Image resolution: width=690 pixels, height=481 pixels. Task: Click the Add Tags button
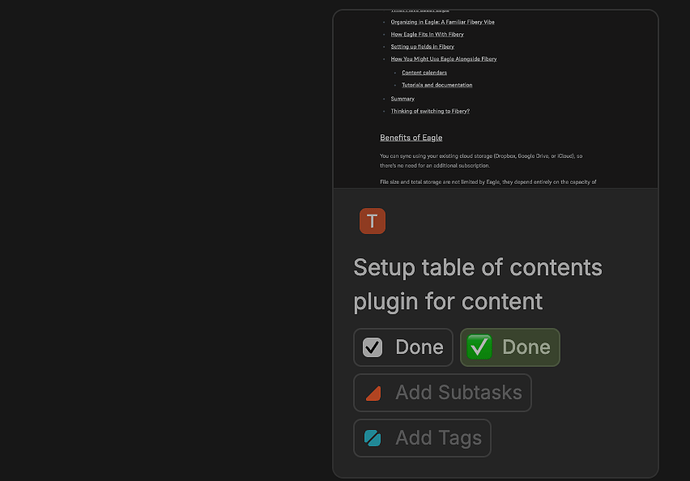point(422,438)
